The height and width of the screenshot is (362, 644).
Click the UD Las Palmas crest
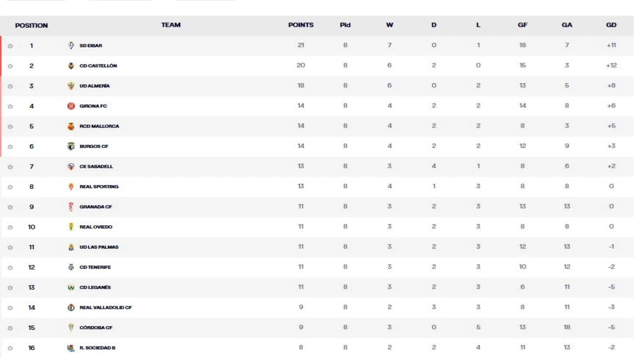click(70, 247)
